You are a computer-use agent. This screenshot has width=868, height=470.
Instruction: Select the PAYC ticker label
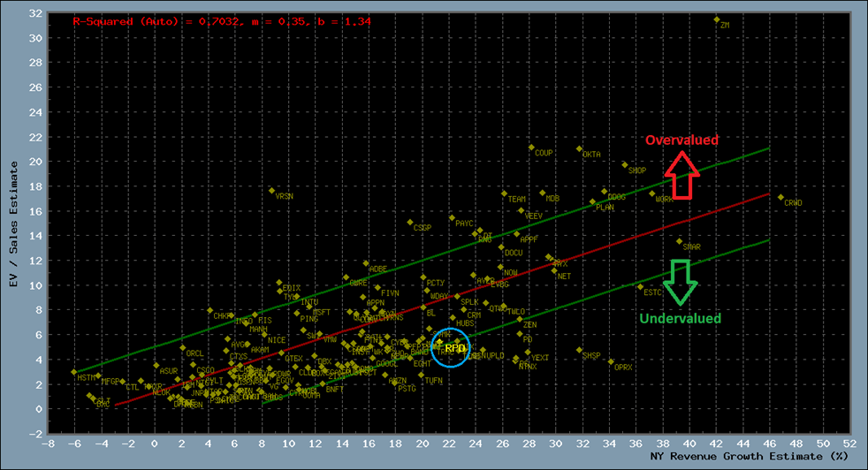point(464,224)
